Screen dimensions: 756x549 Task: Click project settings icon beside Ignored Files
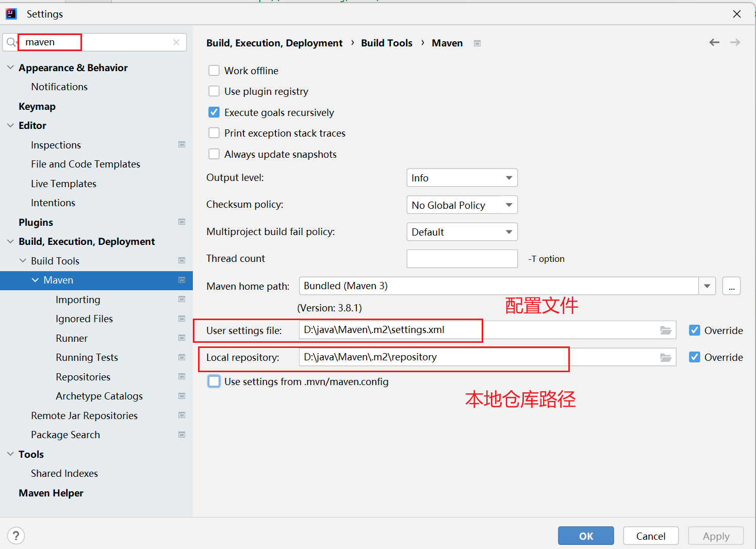(x=182, y=319)
